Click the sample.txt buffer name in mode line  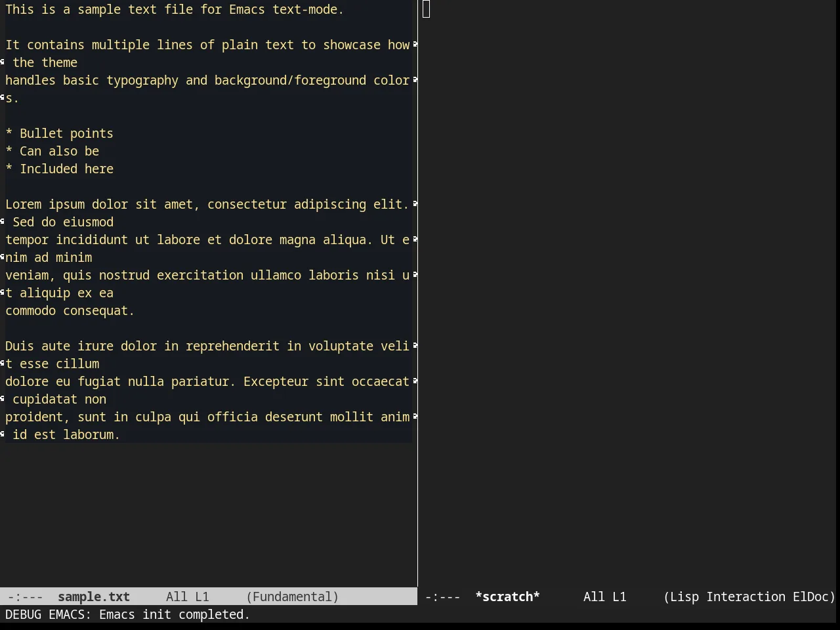click(x=94, y=597)
